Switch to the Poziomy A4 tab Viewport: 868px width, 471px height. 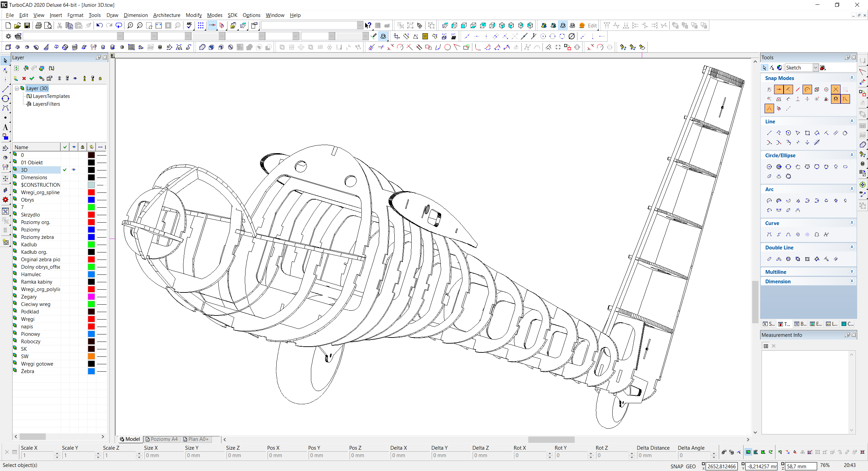point(162,439)
